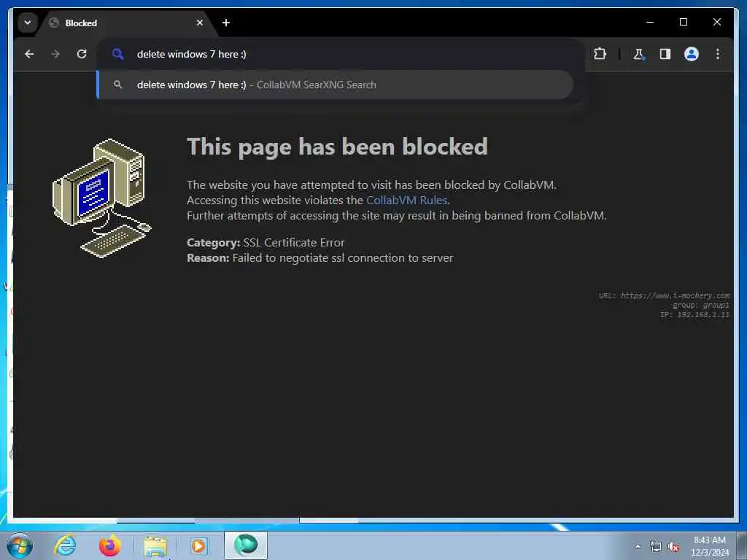This screenshot has width=747, height=560.
Task: Click the pixel computer illustration
Action: tap(101, 198)
